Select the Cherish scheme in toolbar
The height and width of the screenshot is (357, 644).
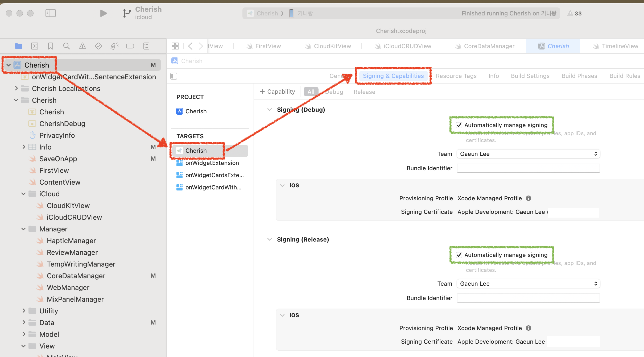click(262, 13)
